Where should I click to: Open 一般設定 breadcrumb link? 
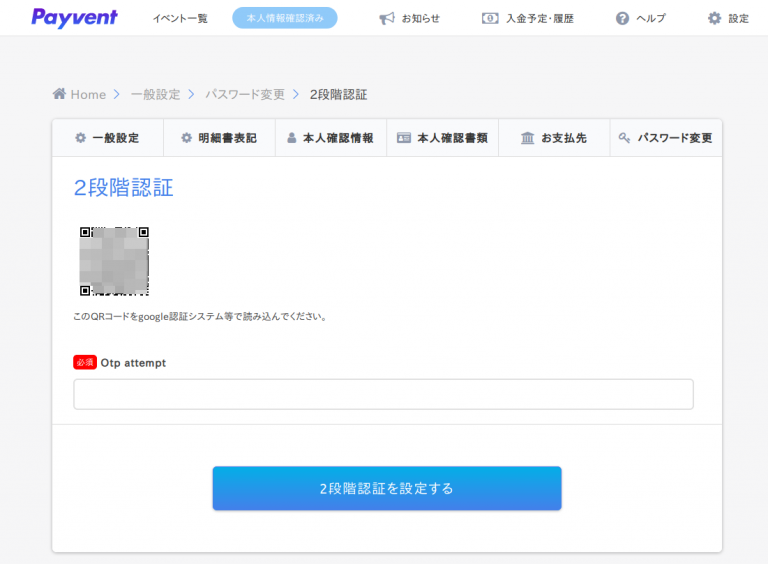click(x=156, y=94)
